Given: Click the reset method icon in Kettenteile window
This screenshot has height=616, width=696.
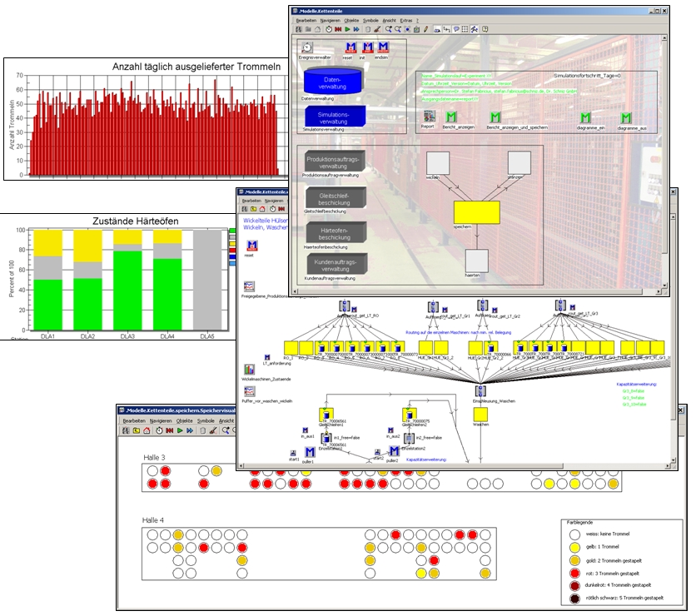Looking at the screenshot, I should pyautogui.click(x=350, y=48).
